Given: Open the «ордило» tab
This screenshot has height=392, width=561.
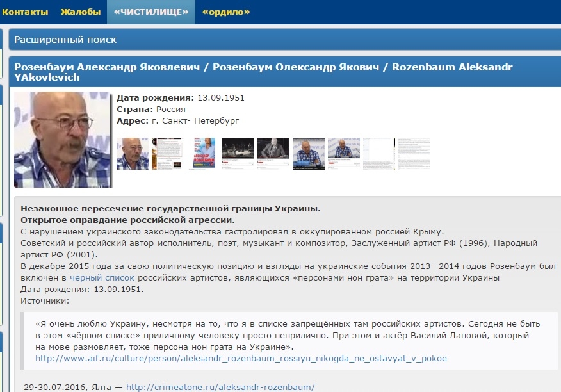Looking at the screenshot, I should coord(225,12).
